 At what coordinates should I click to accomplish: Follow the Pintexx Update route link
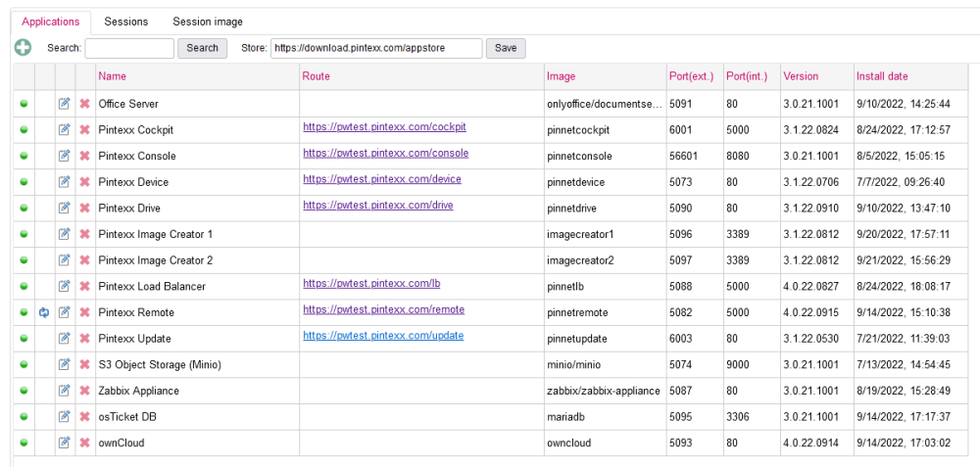(383, 336)
